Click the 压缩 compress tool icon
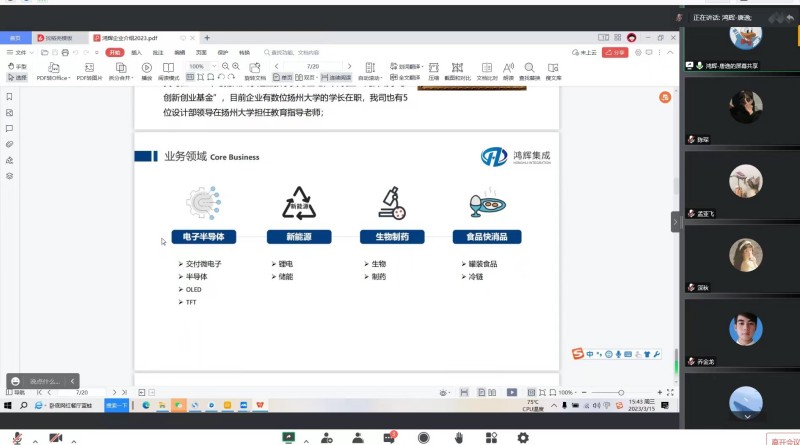Screen dimensions: 800x445 pyautogui.click(x=433, y=68)
